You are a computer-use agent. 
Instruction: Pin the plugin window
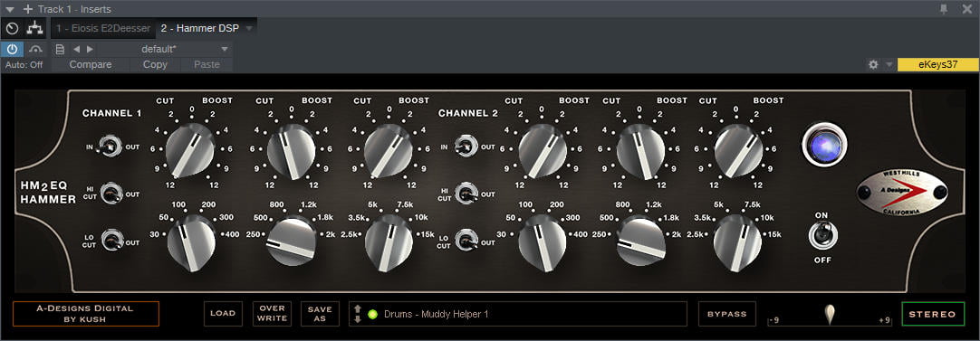[x=944, y=9]
